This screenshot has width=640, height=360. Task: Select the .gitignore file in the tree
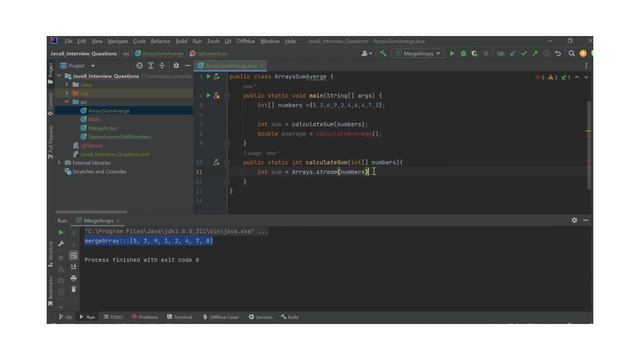(x=91, y=145)
